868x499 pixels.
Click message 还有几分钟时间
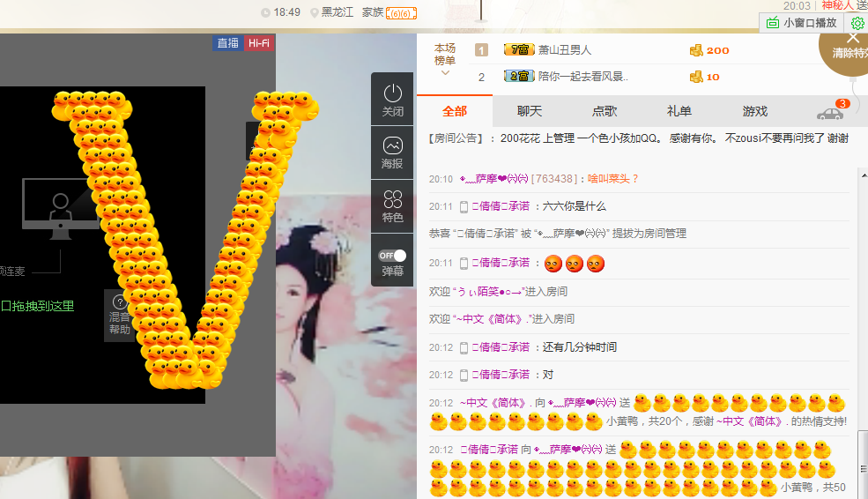tap(579, 347)
